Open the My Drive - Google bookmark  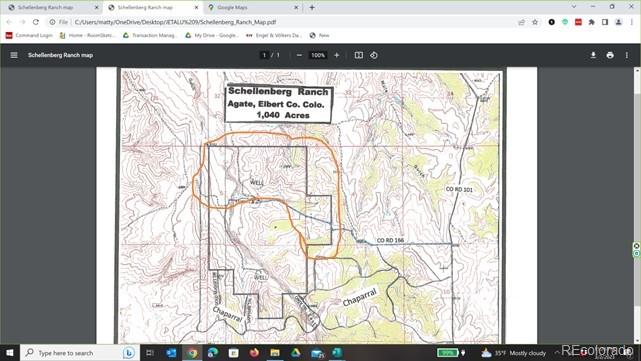pyautogui.click(x=211, y=36)
